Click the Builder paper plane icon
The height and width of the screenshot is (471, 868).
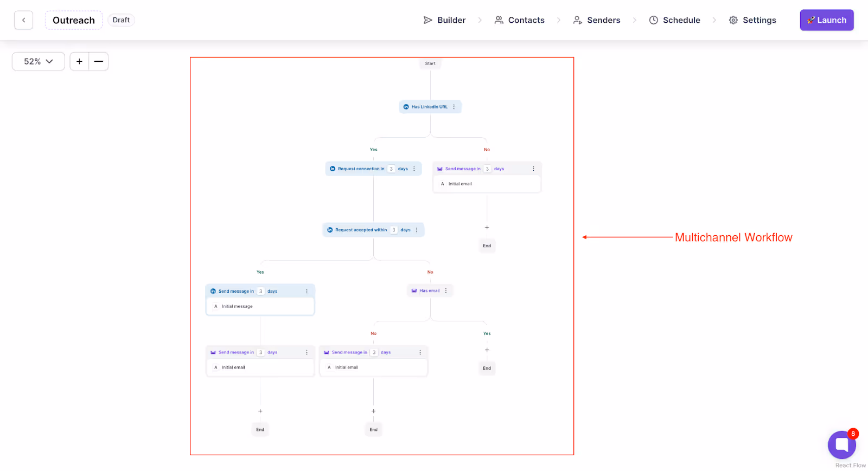(428, 20)
